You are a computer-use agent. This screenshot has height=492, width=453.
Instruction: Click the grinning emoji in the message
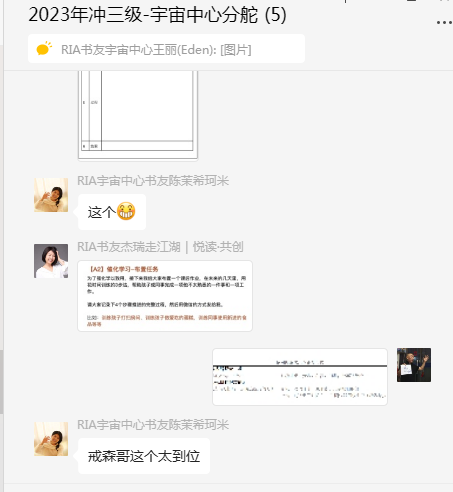[x=126, y=211]
